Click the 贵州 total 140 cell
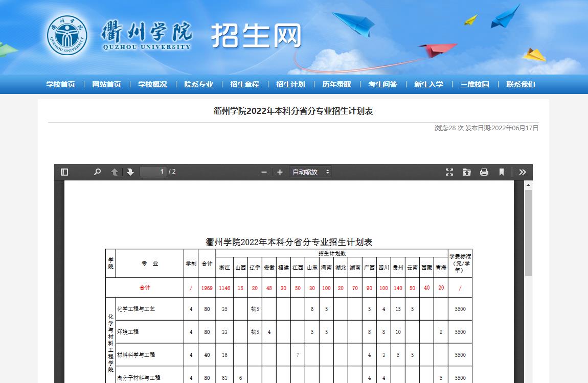The width and height of the screenshot is (588, 383). click(398, 288)
